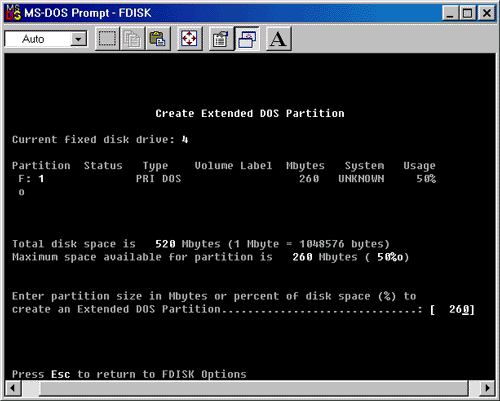
Task: Toggle Full screen mode icon
Action: tap(189, 39)
